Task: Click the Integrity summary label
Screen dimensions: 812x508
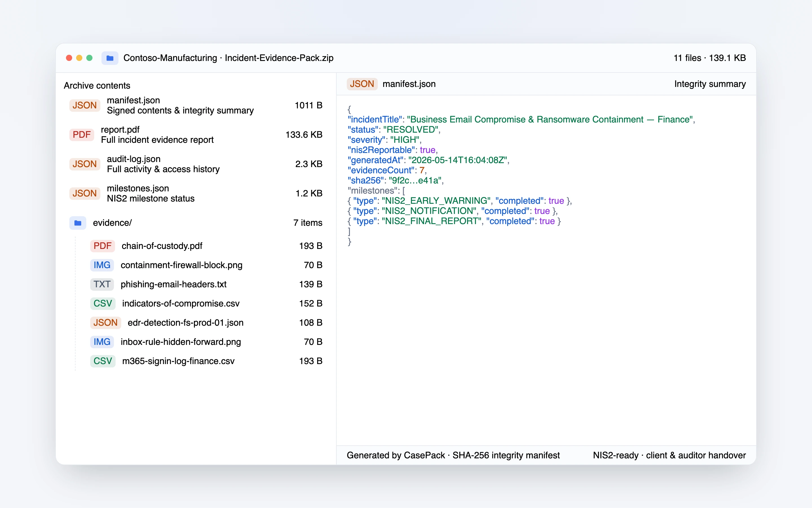Action: point(710,84)
